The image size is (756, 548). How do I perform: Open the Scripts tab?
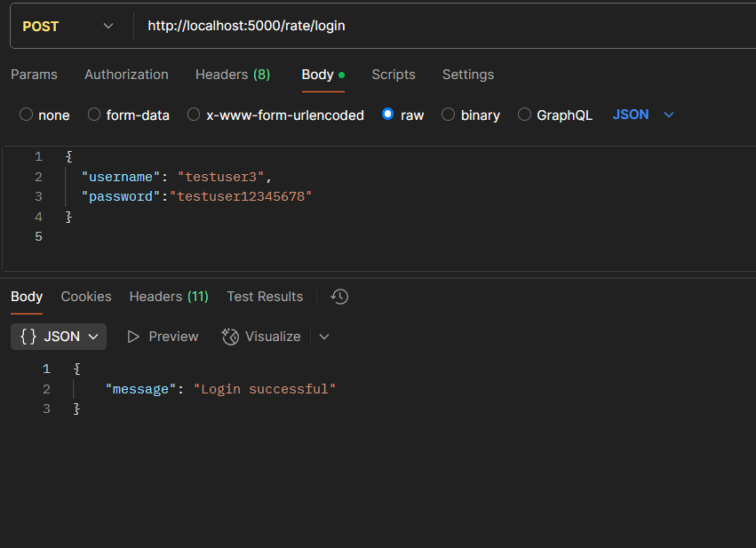394,75
